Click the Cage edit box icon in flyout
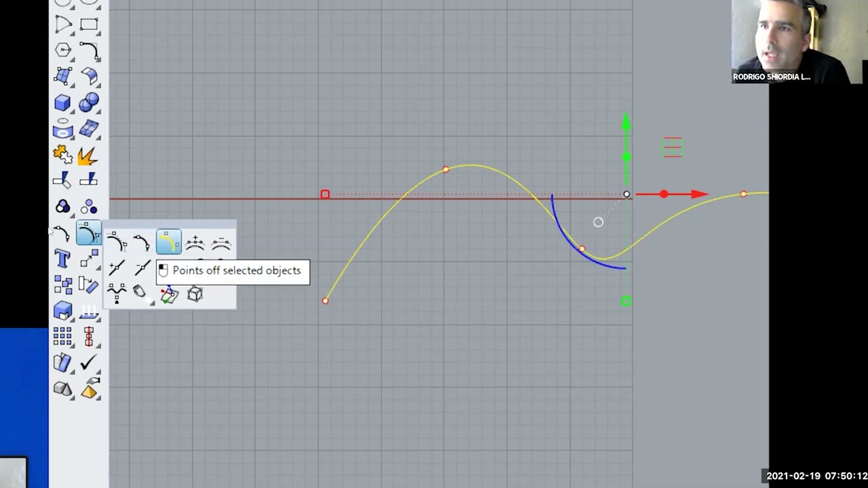Viewport: 868px width, 488px height. (195, 293)
